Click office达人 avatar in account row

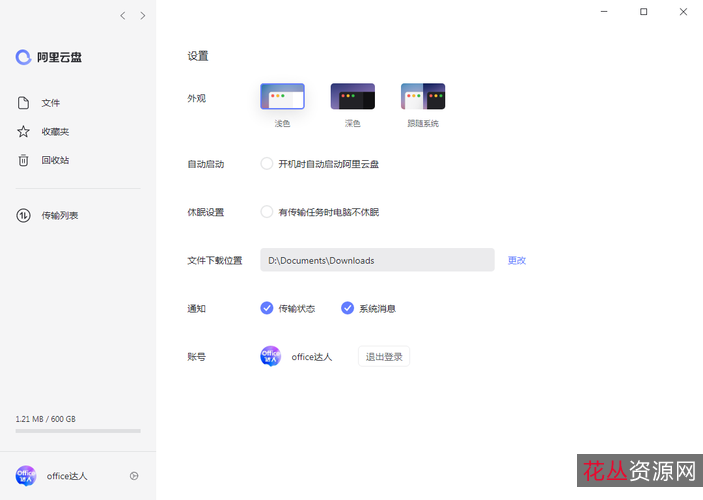pyautogui.click(x=270, y=357)
